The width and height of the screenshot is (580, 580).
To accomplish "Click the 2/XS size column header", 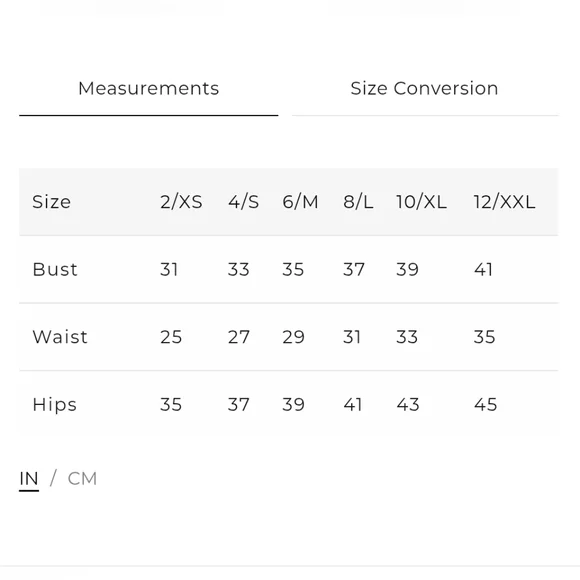I will (181, 202).
